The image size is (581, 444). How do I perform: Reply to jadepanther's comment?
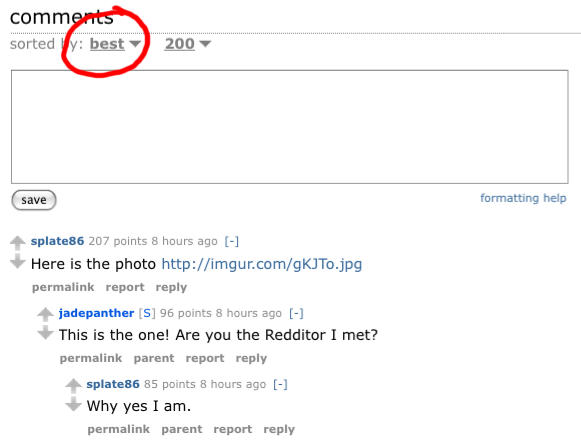point(251,358)
